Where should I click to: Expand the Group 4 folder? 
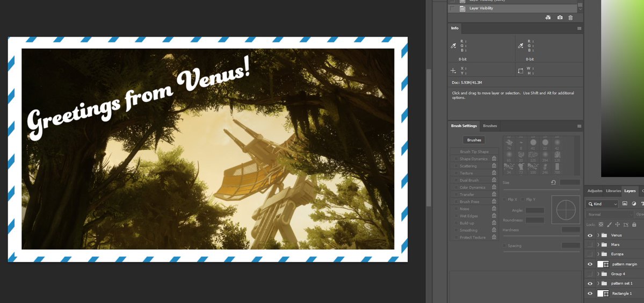pyautogui.click(x=598, y=274)
